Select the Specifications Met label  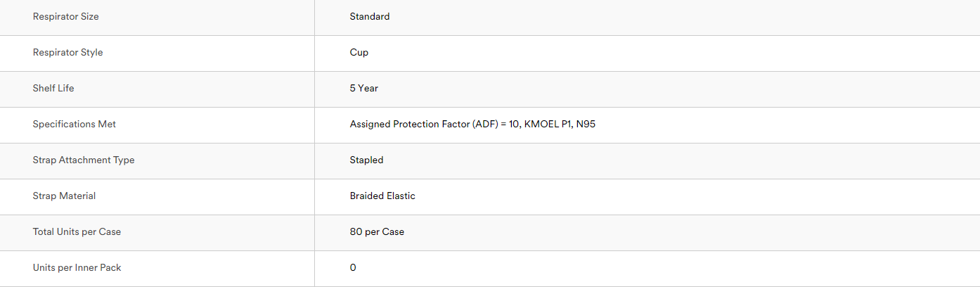(x=75, y=125)
